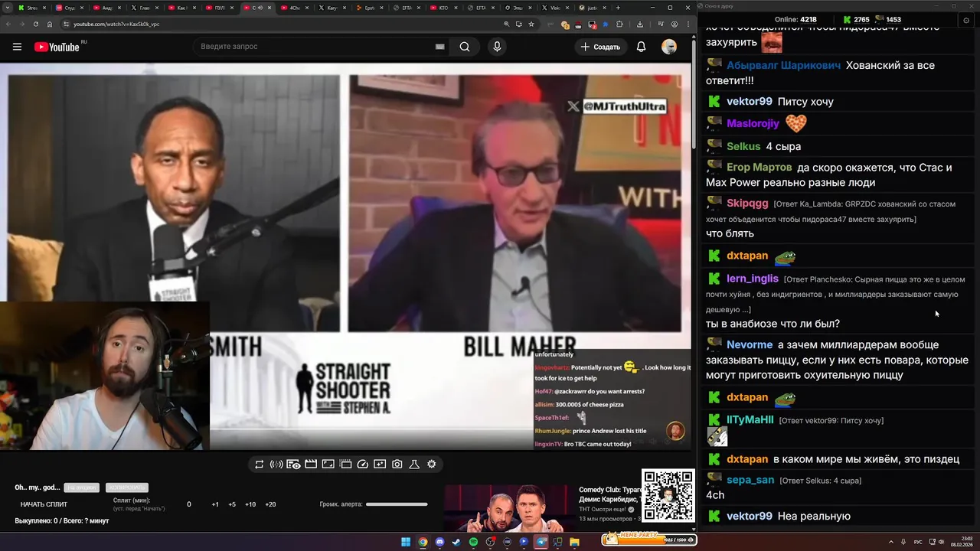Open chat user 'Nevorme' profile
This screenshot has height=551, width=980.
click(x=750, y=345)
